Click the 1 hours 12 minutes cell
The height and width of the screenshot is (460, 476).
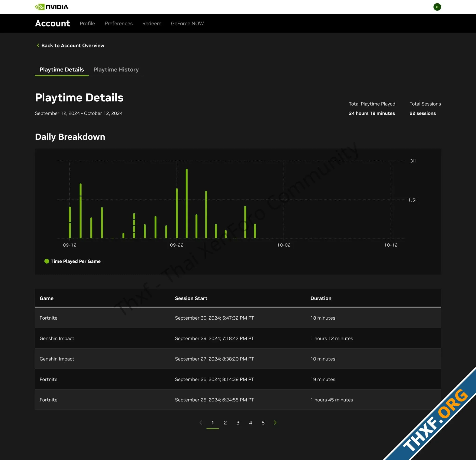pos(332,338)
